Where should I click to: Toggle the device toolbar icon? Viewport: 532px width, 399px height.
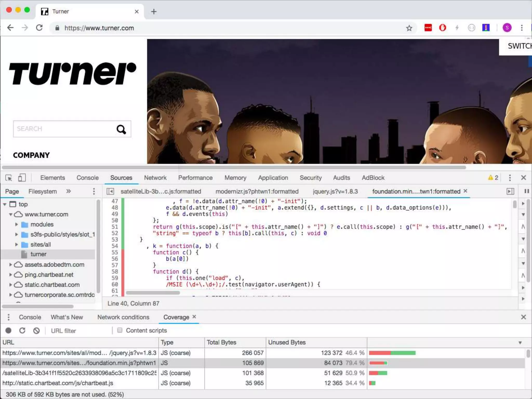(x=22, y=178)
